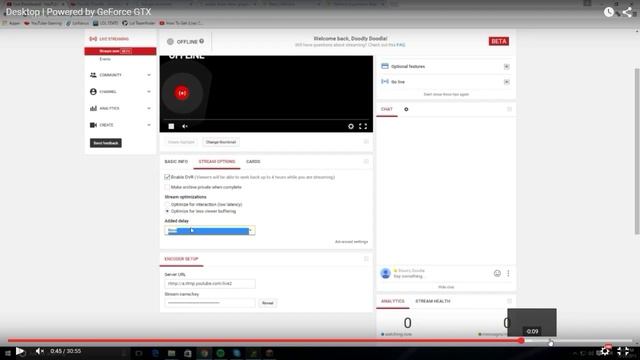Mute the stream preview player

click(x=185, y=127)
